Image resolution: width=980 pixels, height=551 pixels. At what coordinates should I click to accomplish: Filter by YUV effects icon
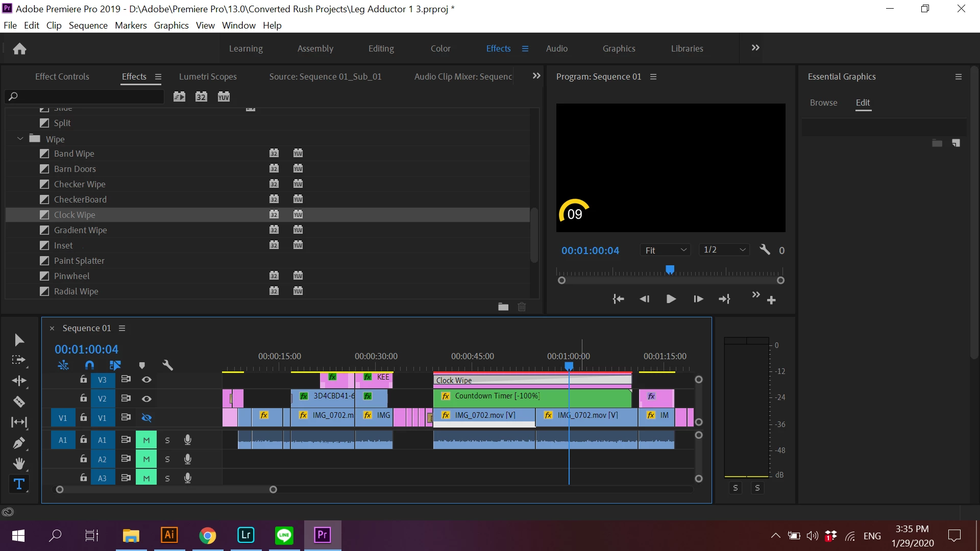[224, 96]
